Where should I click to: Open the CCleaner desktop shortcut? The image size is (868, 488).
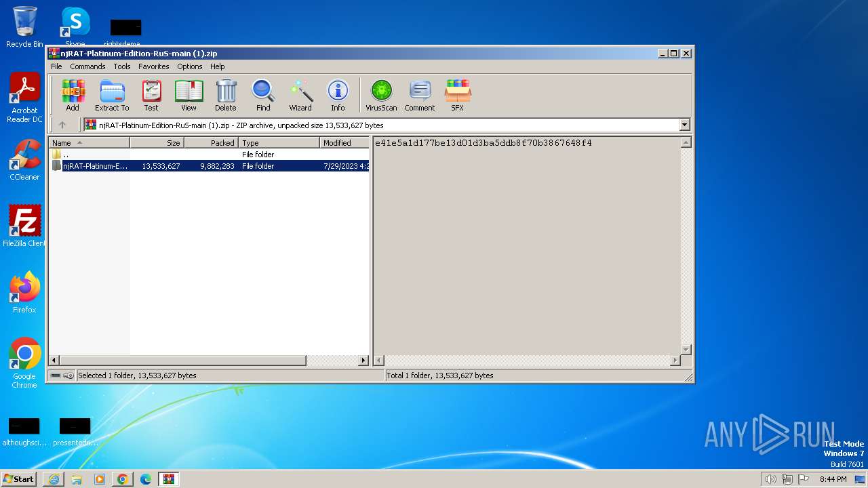(24, 161)
